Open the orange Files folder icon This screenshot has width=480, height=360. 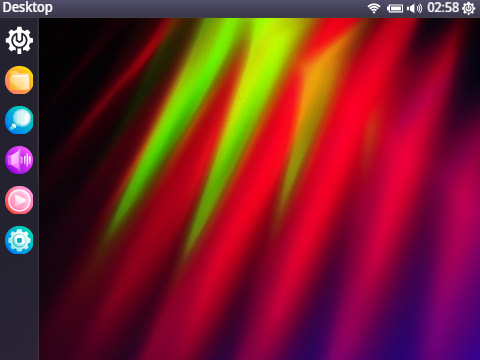(x=19, y=80)
